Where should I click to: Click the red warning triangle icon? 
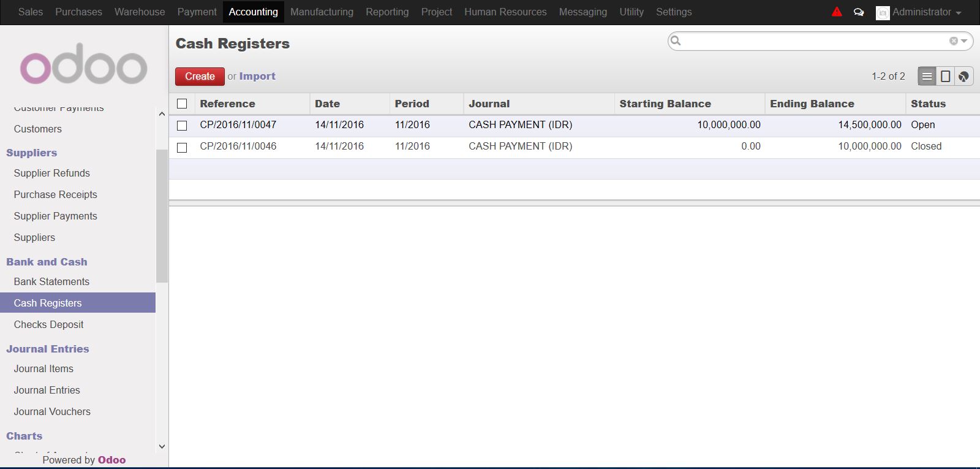tap(837, 12)
